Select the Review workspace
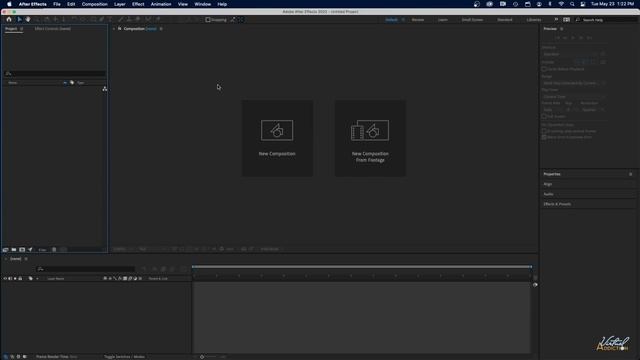 (x=418, y=20)
